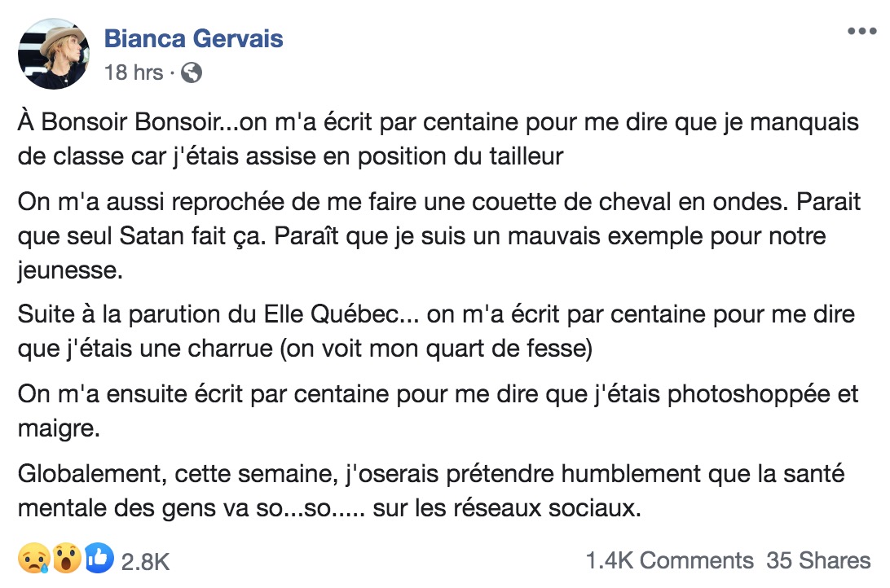Screen dimensions: 890x588
Task: Click the phrase 'position du tailleur'
Action: click(x=460, y=156)
